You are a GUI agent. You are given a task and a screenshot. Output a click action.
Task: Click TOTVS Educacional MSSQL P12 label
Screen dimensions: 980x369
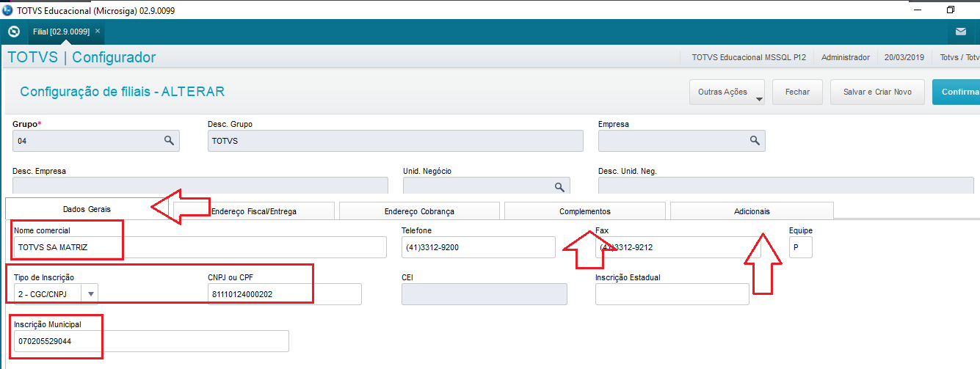tap(749, 57)
